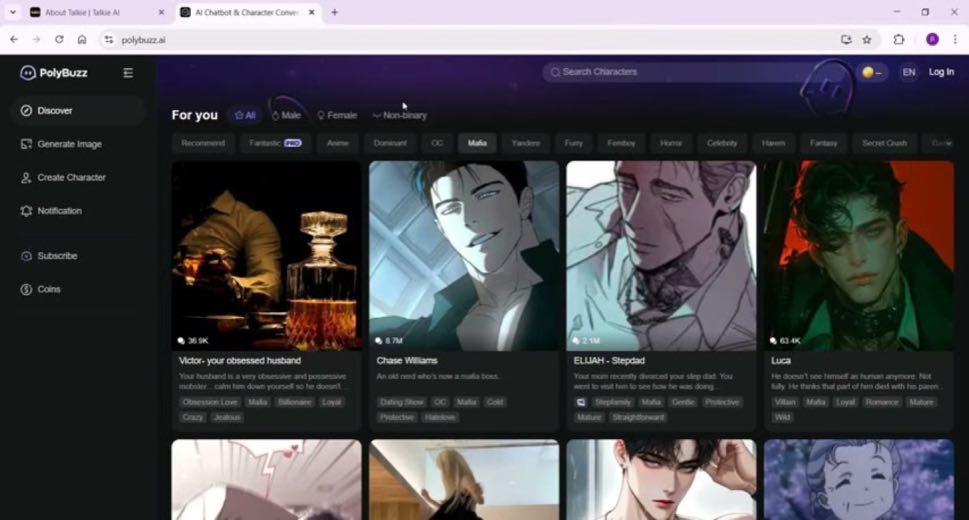Switch to the Dominant category tab
The image size is (969, 520).
[x=390, y=143]
